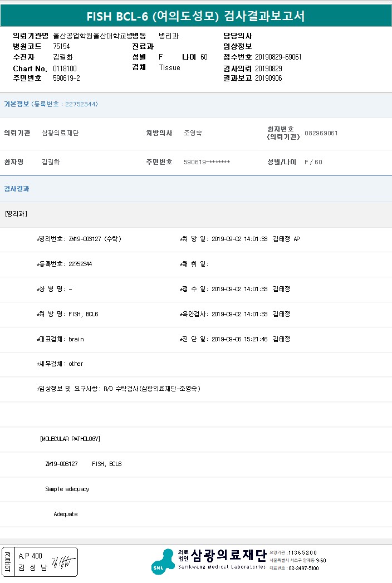Click the footer phone number 02-3497-5100
Image resolution: width=392 pixels, height=583 pixels.
303,568
